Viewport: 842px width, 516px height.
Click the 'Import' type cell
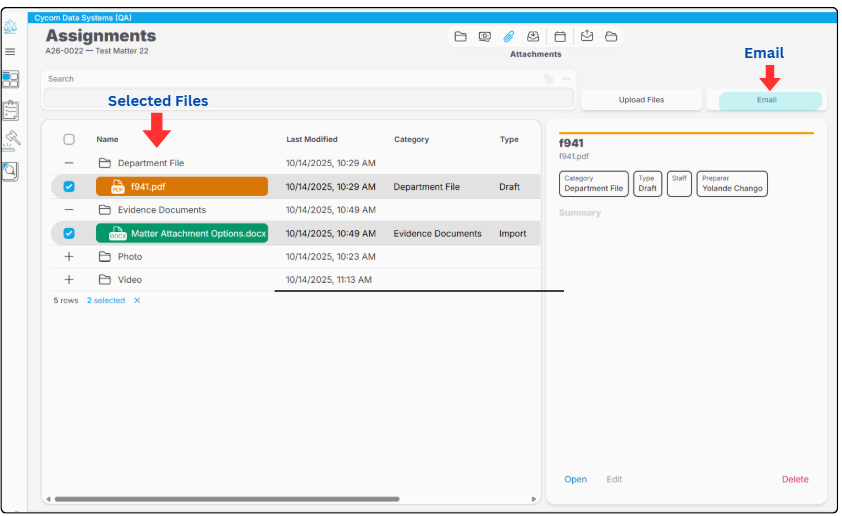pos(512,234)
